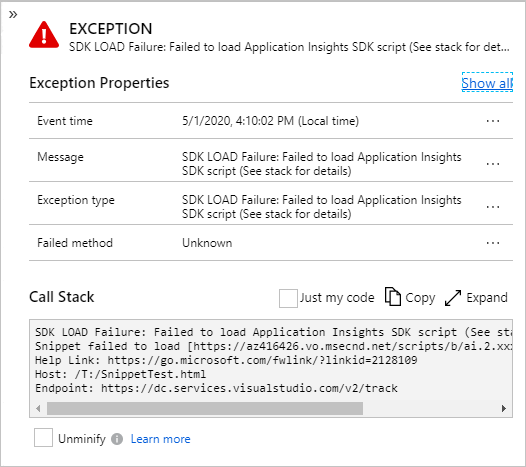526x467 pixels.
Task: Open Message row ellipsis menu
Action: pyautogui.click(x=493, y=164)
